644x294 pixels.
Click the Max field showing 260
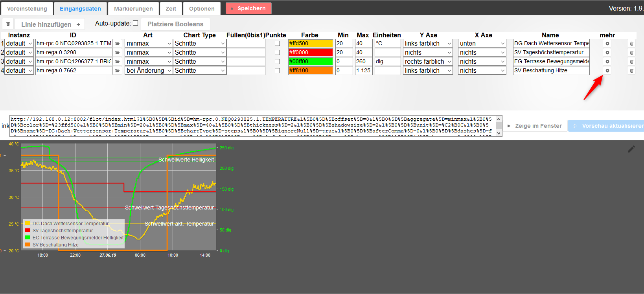click(x=364, y=61)
